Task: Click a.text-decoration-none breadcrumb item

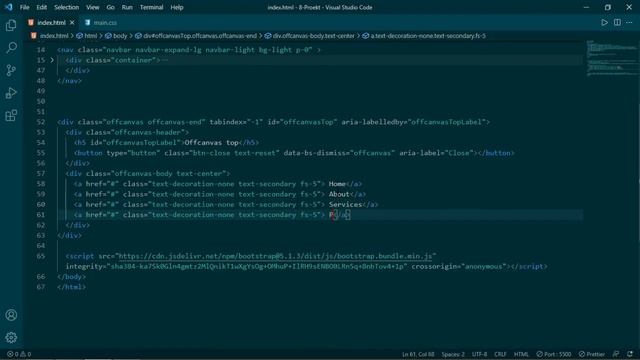Action: pos(428,36)
